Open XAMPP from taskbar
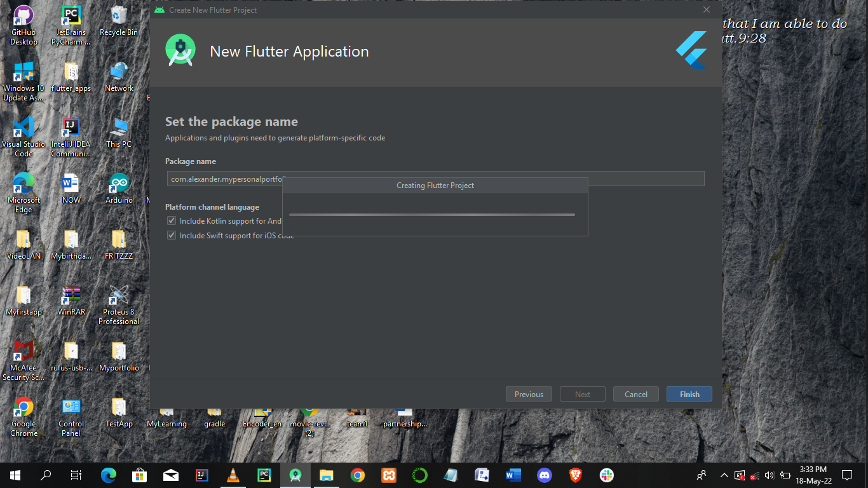868x488 pixels. tap(388, 475)
